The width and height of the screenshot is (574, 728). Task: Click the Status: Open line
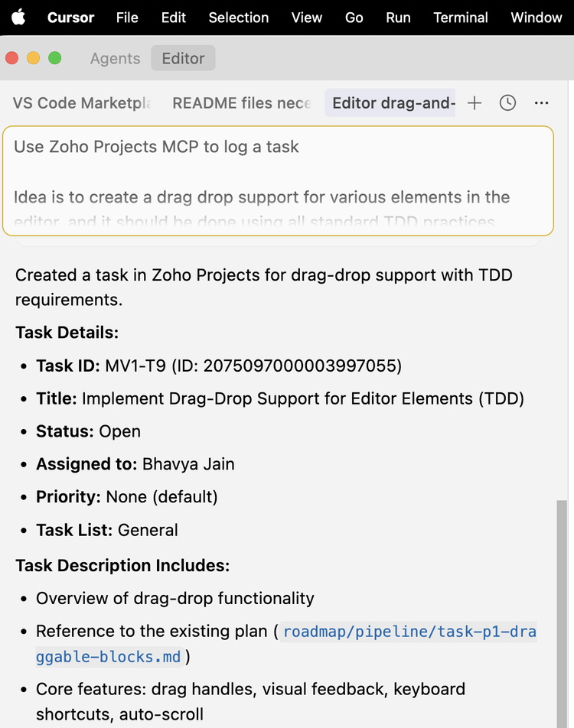coord(88,431)
